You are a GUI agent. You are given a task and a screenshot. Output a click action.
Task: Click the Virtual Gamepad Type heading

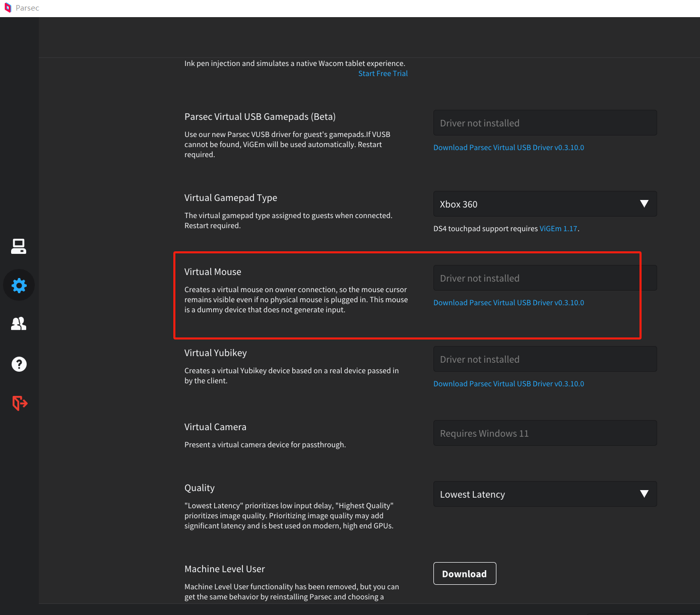point(231,198)
